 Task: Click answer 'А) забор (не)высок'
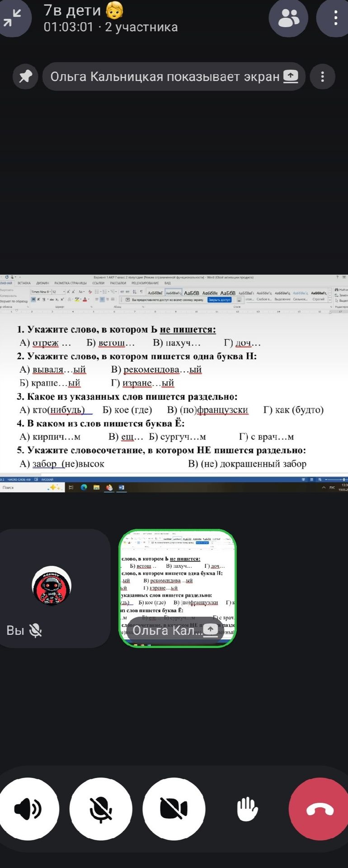62,464
